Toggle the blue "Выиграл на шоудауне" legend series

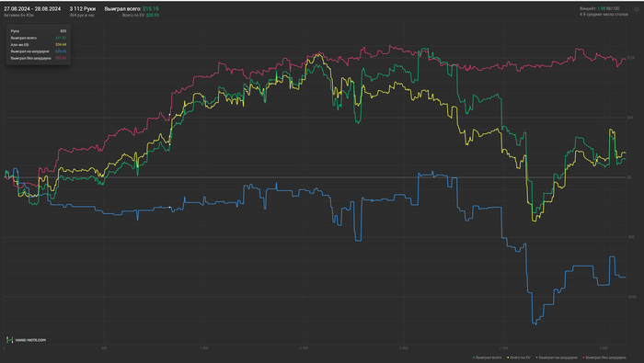557,357
